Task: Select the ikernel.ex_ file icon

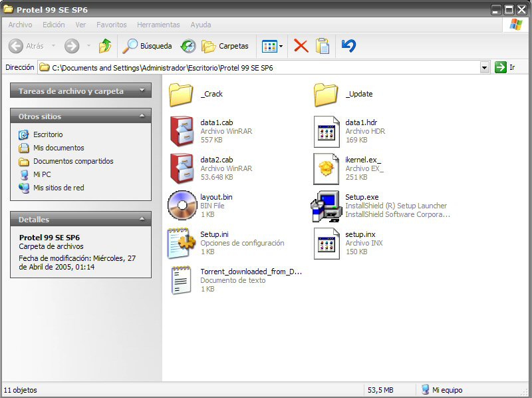Action: [x=327, y=169]
